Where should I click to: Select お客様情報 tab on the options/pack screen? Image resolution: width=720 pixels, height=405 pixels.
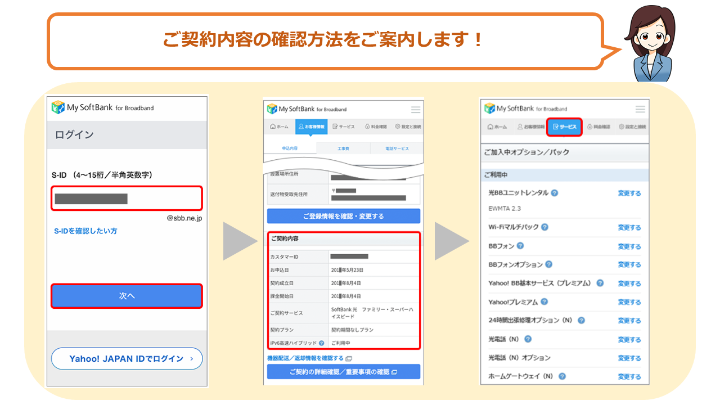531,127
